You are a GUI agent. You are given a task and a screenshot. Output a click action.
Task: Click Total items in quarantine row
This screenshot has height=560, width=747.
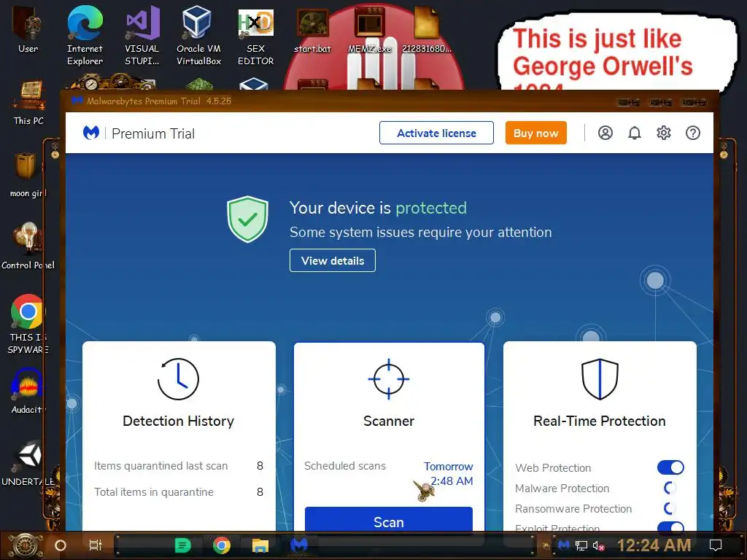(179, 492)
